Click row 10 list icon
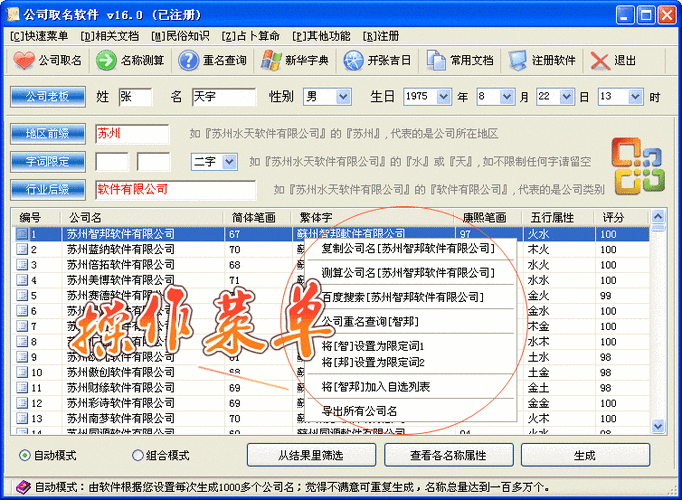682x500 pixels. (x=22, y=372)
